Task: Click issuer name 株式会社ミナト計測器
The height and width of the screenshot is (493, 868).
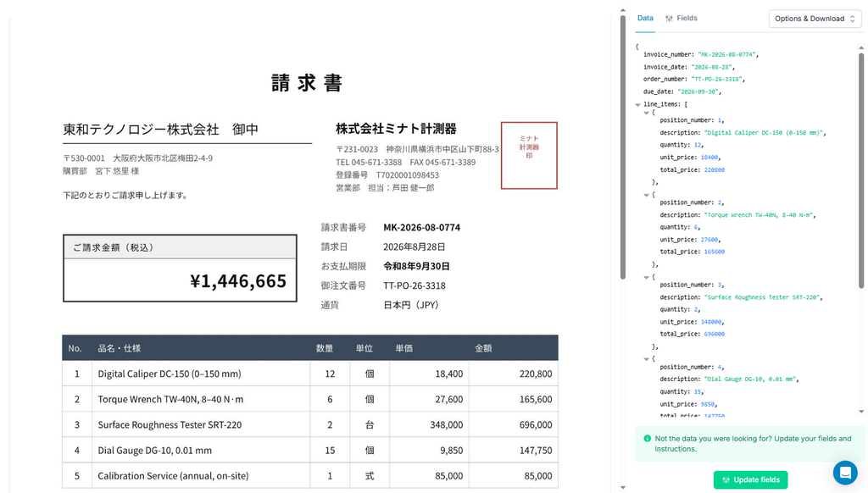Action: pos(396,129)
